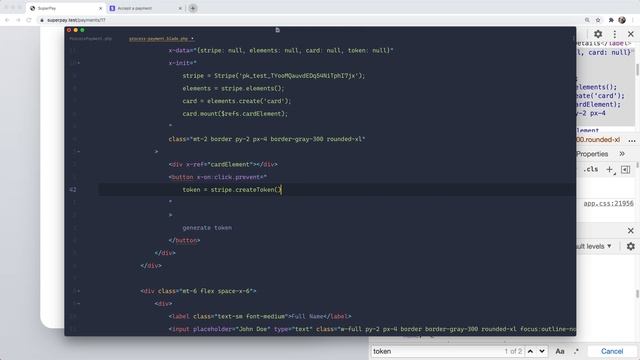Click the x-ref="cardElement" div line
This screenshot has height=360, width=640.
223,164
